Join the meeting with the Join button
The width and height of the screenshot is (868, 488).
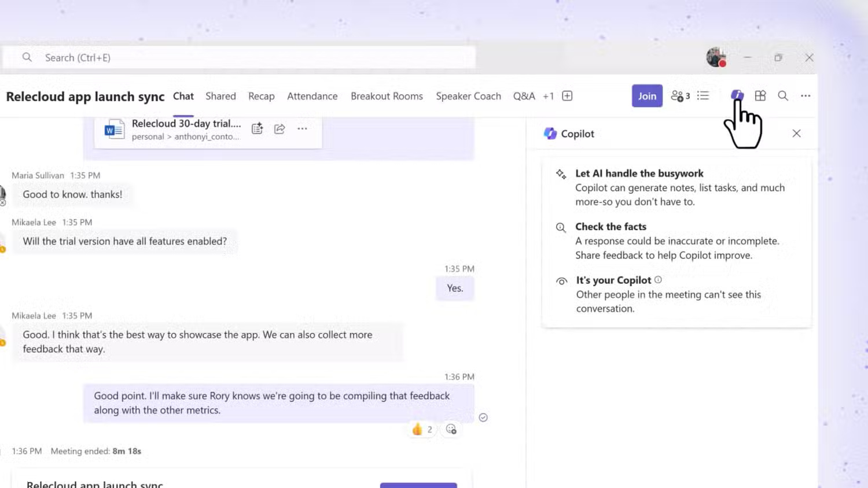647,96
